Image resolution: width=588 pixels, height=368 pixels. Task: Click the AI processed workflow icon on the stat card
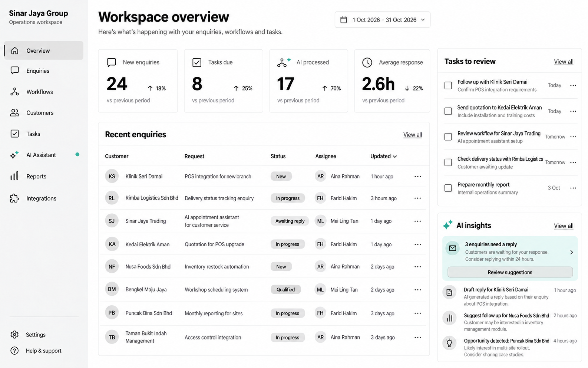[x=284, y=62]
